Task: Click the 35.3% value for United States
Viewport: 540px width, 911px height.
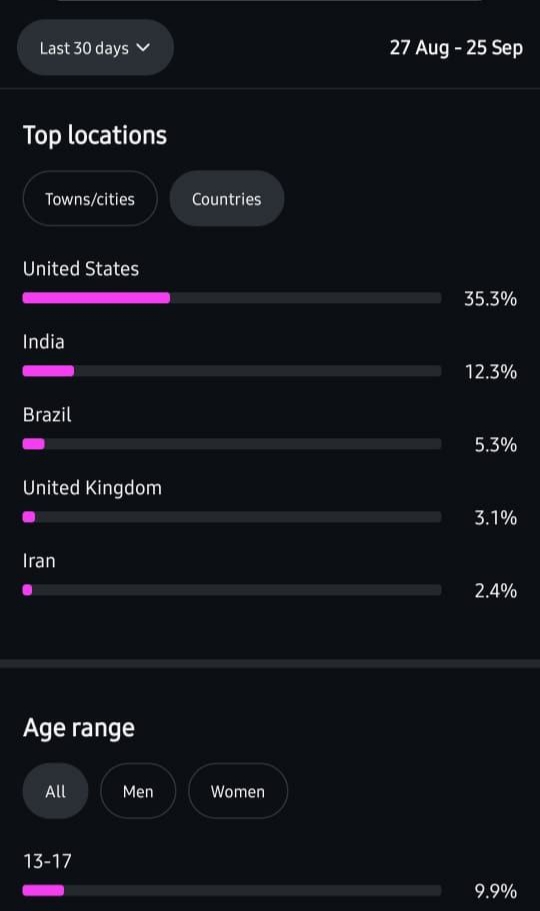Action: click(x=490, y=299)
